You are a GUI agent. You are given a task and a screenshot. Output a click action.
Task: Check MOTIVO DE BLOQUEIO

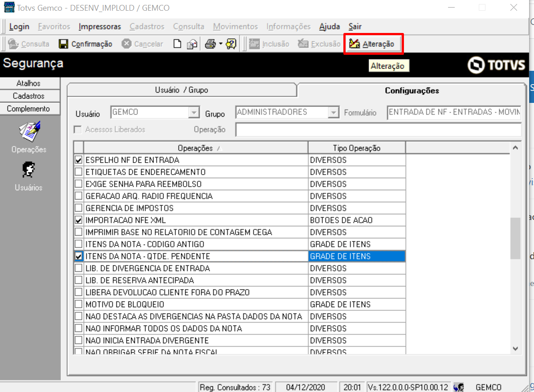point(79,304)
